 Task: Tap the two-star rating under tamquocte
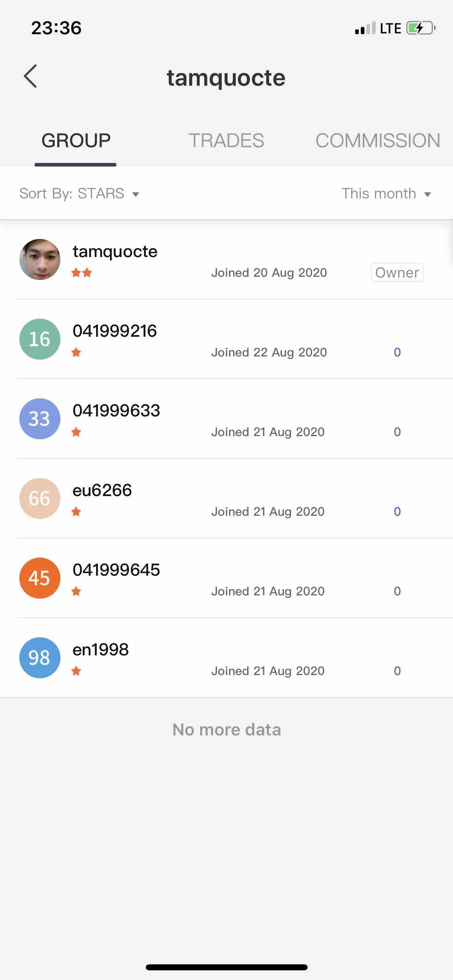[x=82, y=273]
